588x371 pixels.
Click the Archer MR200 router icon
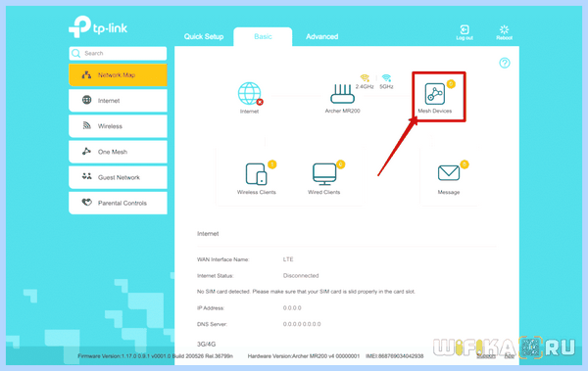342,94
